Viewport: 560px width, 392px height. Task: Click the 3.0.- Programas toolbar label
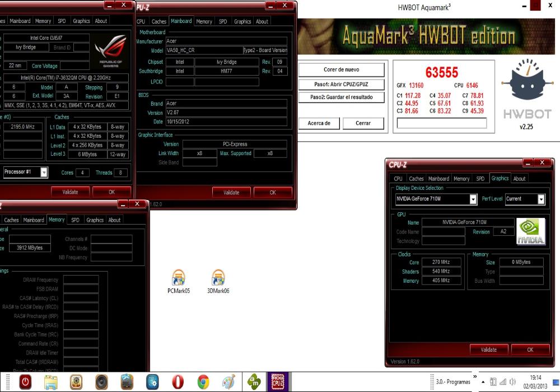tap(453, 382)
